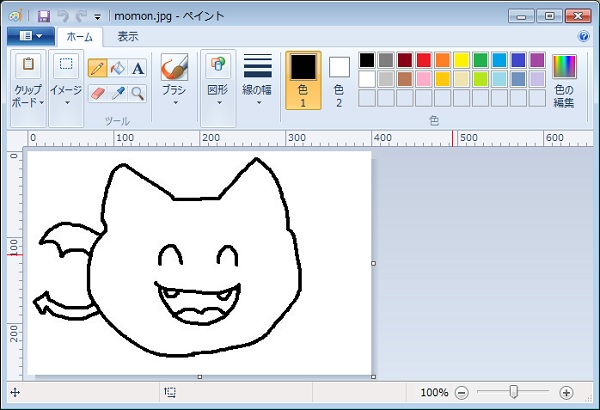The height and width of the screenshot is (410, 600).
Task: Click zoom in plus button
Action: 566,392
